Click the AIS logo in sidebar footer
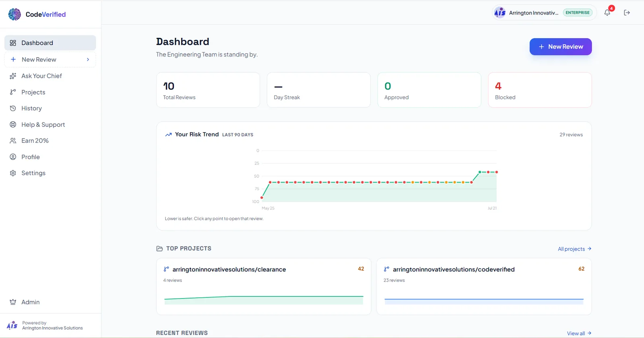644x338 pixels. 12,325
